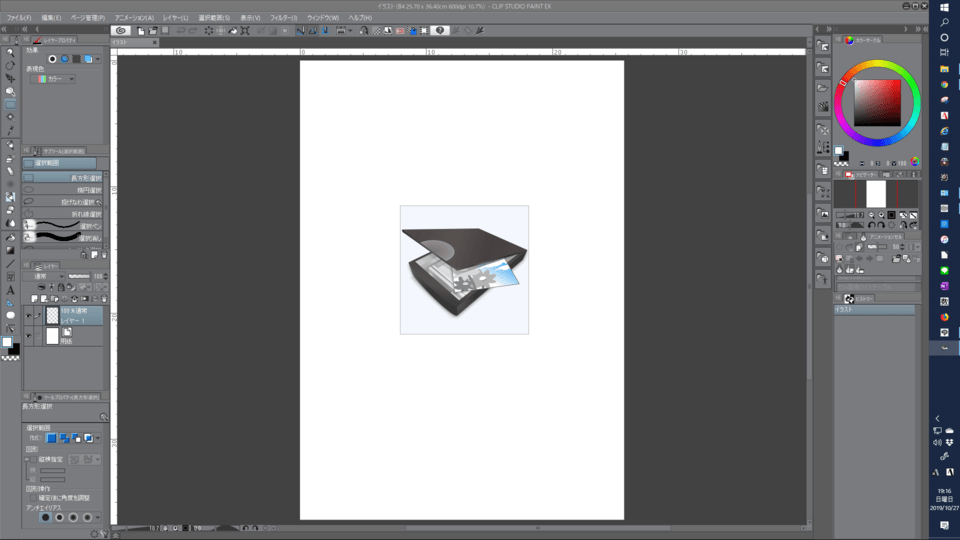Open ファイル(F) menu

pos(18,18)
